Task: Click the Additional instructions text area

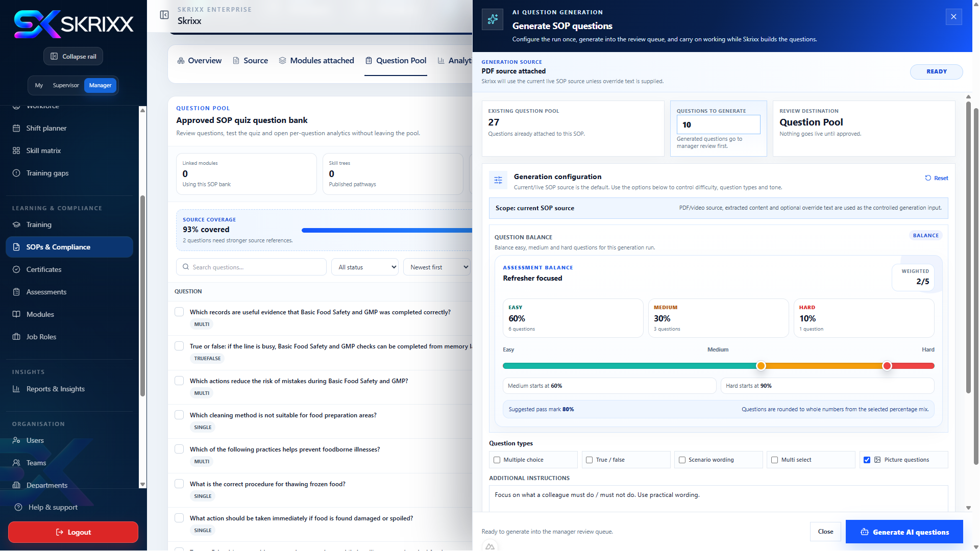Action: (719, 498)
